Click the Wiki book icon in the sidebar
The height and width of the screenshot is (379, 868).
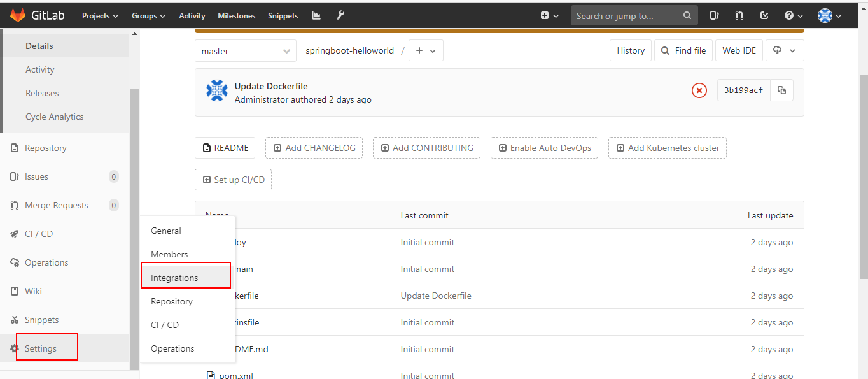point(15,291)
